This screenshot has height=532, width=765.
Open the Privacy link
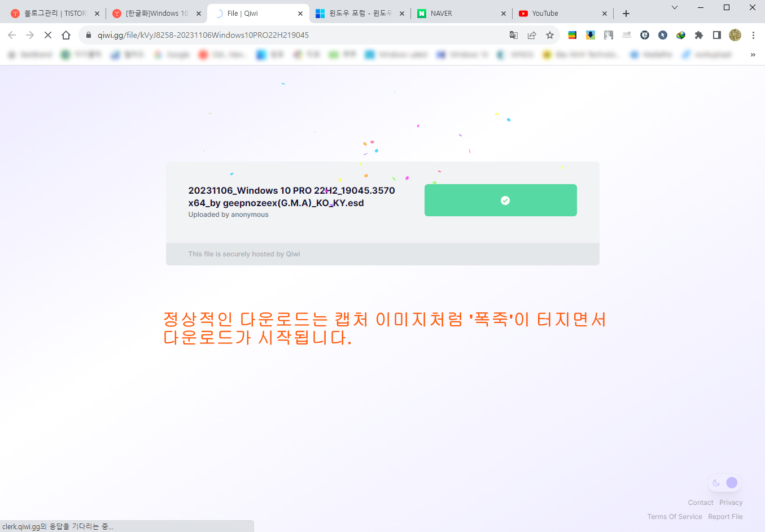731,503
